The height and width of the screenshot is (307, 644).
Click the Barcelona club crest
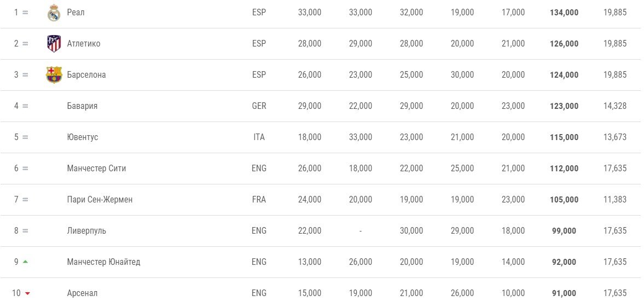point(54,75)
